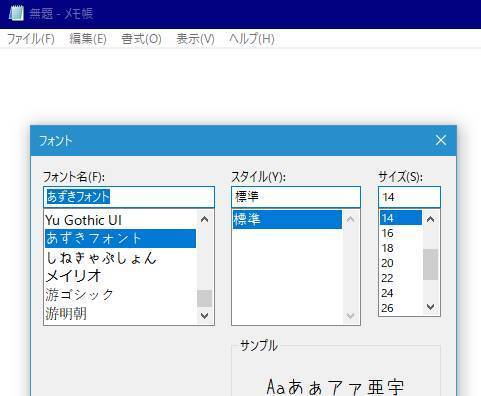Select size 18 in size list

[x=401, y=248]
